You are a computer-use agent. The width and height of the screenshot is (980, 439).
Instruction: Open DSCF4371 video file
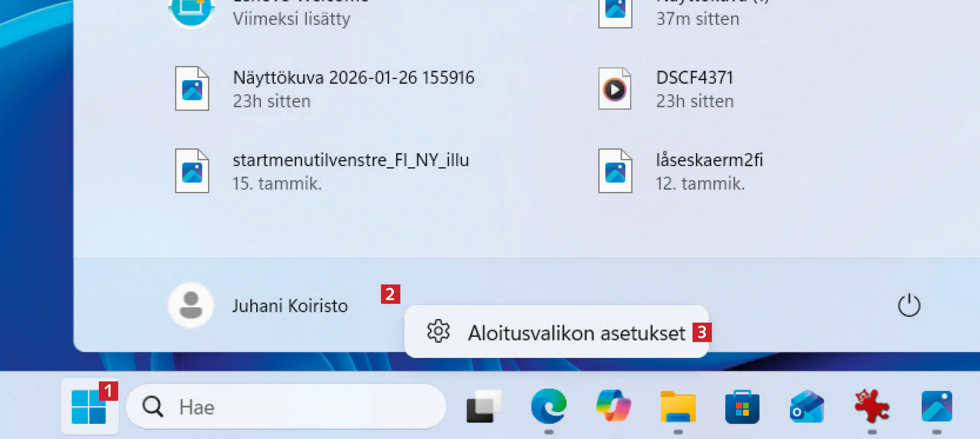[x=694, y=89]
